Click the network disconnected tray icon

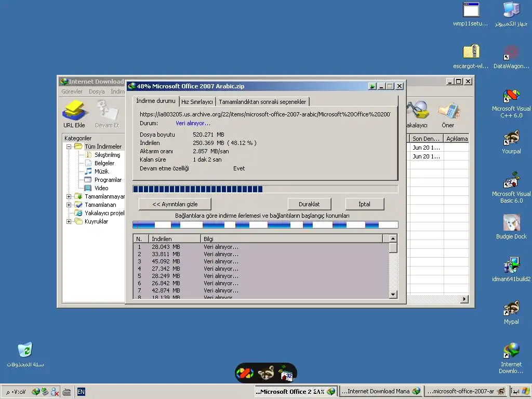[55, 392]
